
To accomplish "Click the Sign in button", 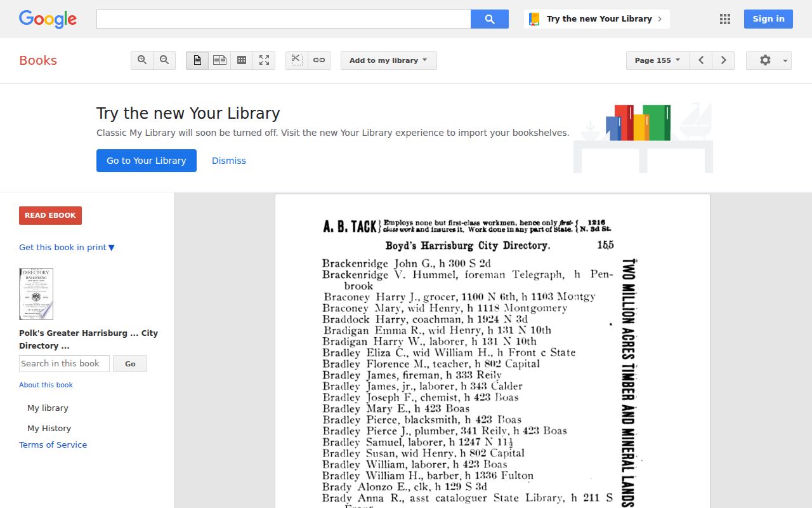I will 768,19.
